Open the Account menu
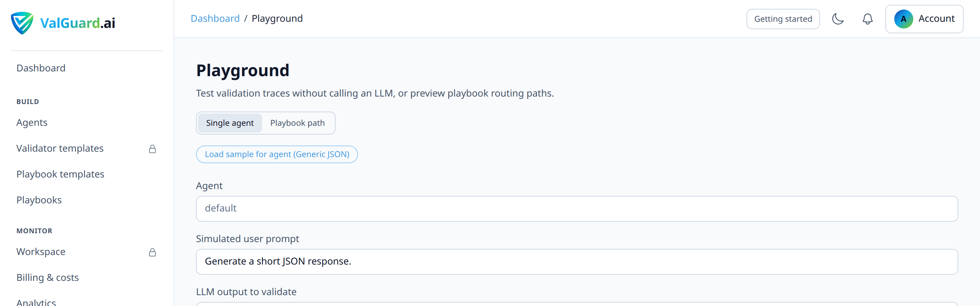The width and height of the screenshot is (980, 306). 924,19
